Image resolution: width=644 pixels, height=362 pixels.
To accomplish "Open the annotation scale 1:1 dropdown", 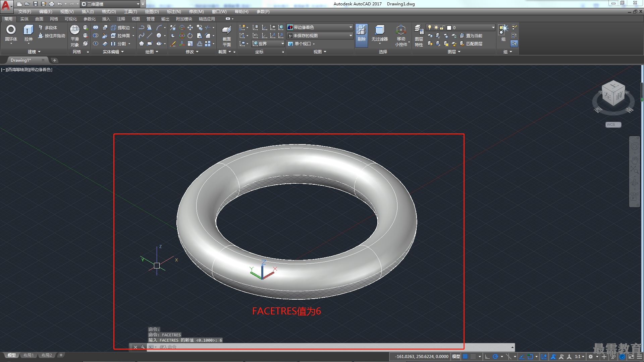I will pos(580,357).
